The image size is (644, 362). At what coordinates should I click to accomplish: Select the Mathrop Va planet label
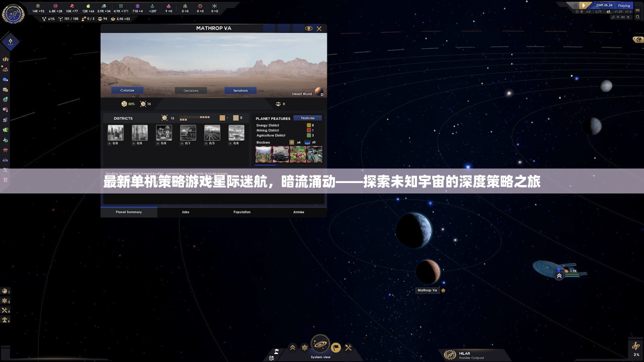pyautogui.click(x=427, y=290)
